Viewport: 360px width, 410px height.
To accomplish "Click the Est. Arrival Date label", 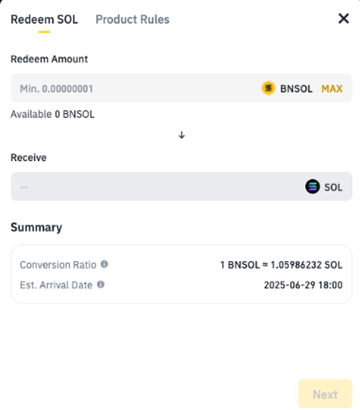I will (x=56, y=285).
